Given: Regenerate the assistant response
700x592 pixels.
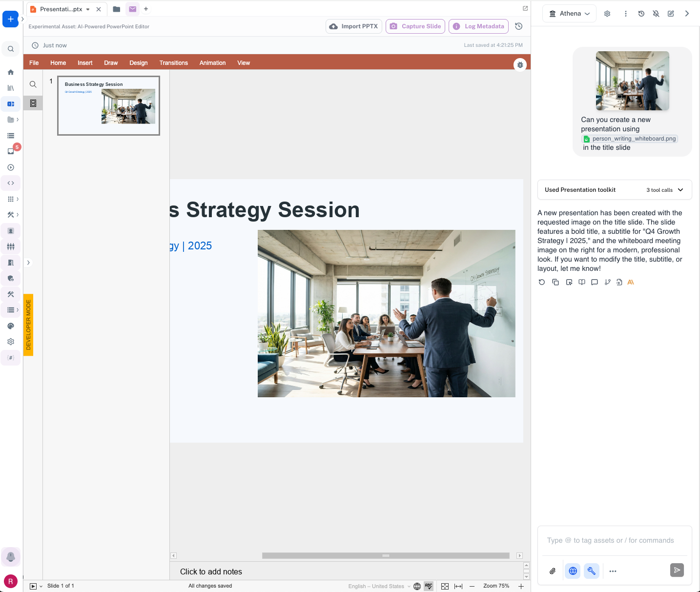Looking at the screenshot, I should [542, 282].
